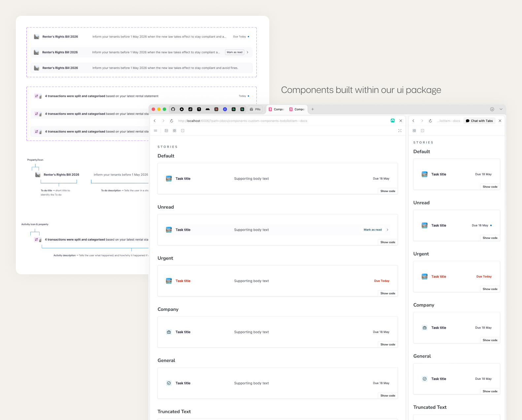Click the check-circle icon in right General story
Image resolution: width=522 pixels, height=420 pixels.
(425, 379)
